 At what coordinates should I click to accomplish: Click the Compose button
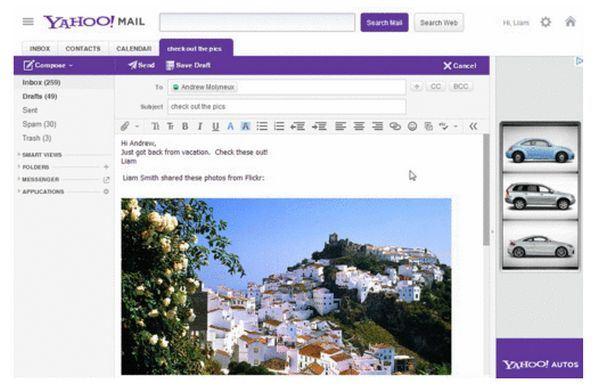[44, 65]
